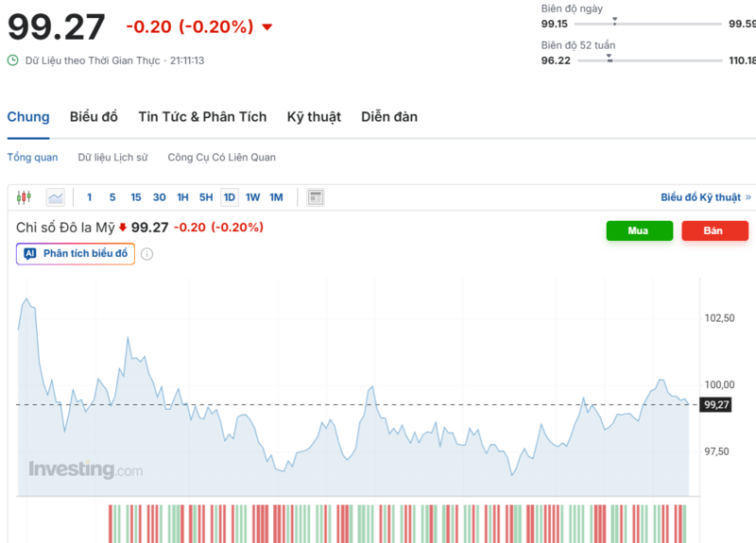This screenshot has height=543, width=756.
Task: Choose the 1M timeframe option
Action: tap(277, 197)
